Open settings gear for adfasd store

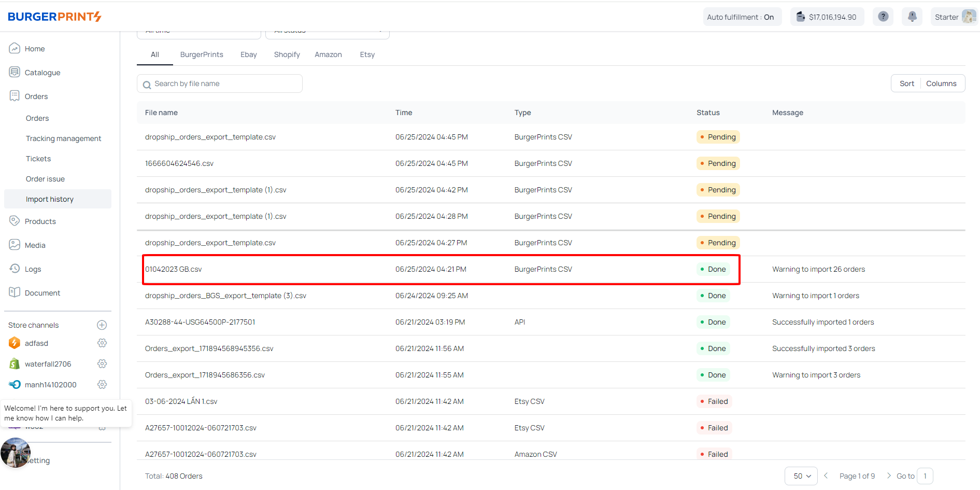pos(102,343)
